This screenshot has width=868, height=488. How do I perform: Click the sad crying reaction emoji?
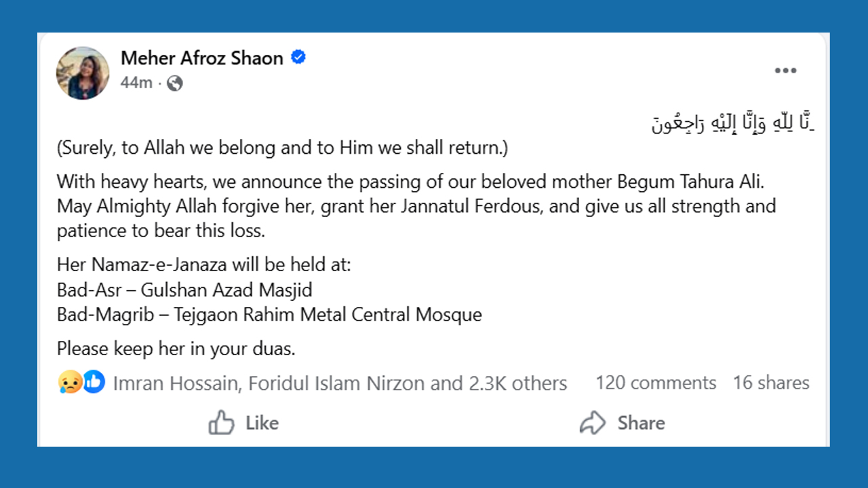pyautogui.click(x=69, y=383)
